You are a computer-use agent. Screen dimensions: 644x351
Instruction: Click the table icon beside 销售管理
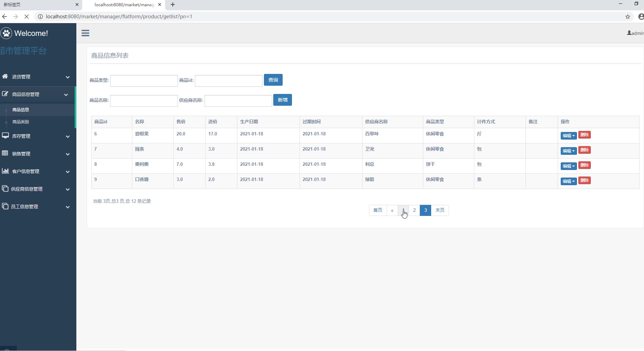tap(5, 153)
